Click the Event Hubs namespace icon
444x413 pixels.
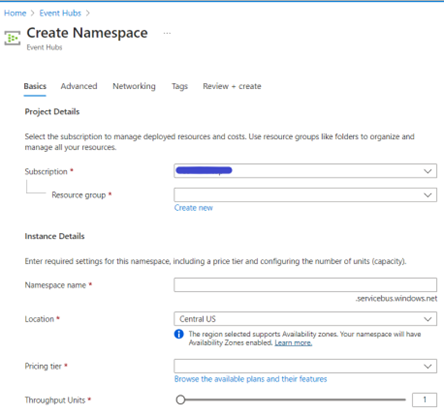[12, 38]
